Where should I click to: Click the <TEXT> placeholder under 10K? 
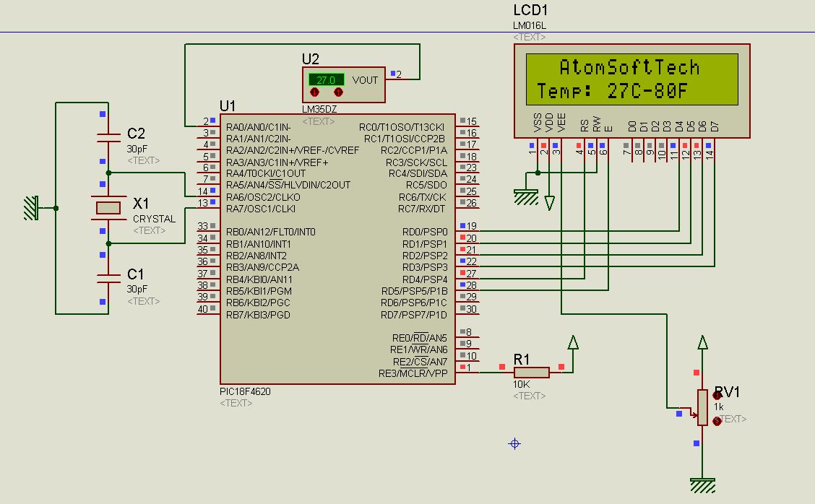point(529,396)
